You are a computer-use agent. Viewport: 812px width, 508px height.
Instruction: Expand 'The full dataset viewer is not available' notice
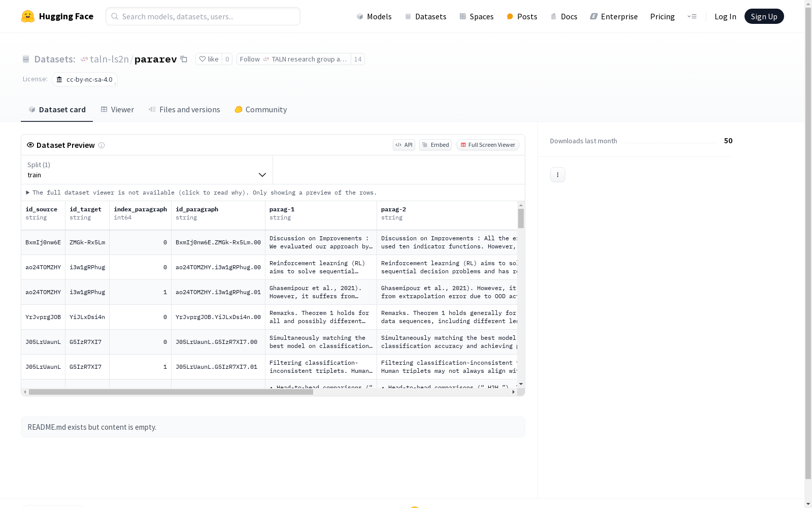point(201,193)
